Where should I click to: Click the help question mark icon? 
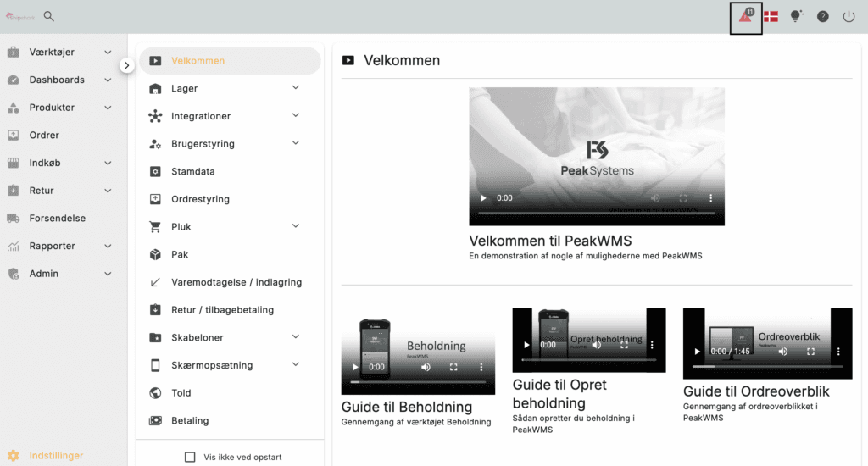coord(822,17)
